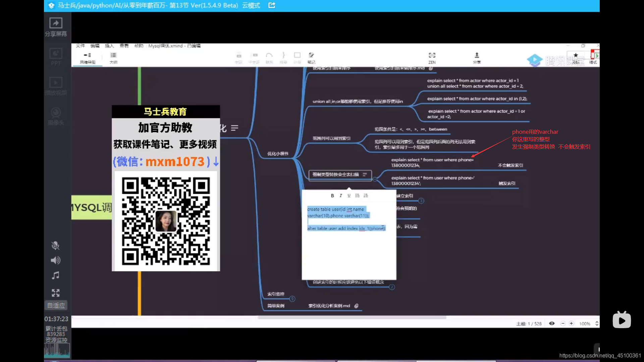Open the 帮助 menu in XMind
Image resolution: width=644 pixels, height=362 pixels.
139,46
